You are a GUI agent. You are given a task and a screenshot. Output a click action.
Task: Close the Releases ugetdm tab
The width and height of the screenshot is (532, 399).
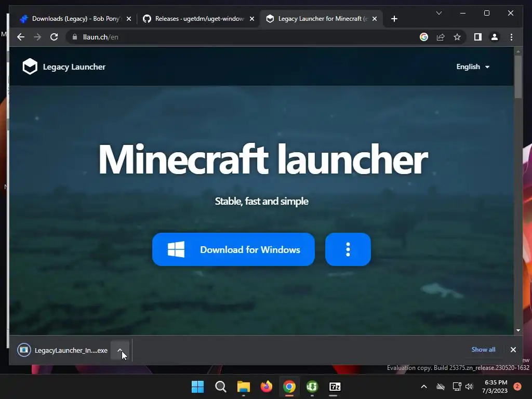252,19
